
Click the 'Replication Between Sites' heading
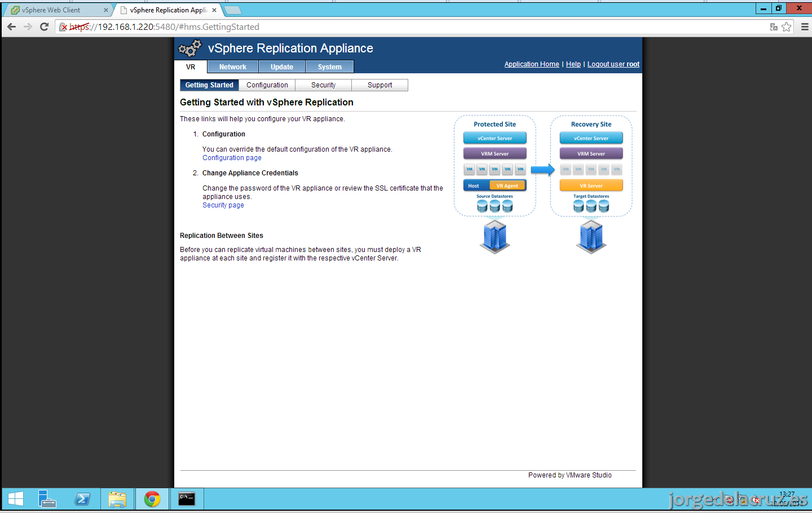coord(222,236)
